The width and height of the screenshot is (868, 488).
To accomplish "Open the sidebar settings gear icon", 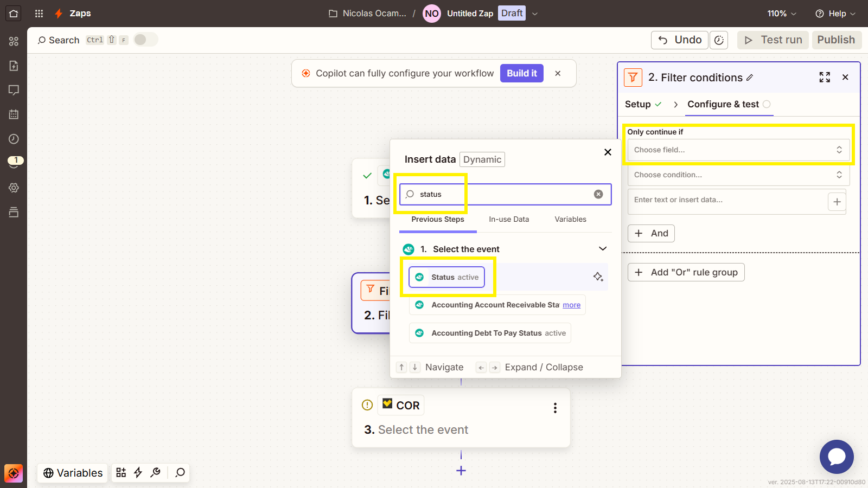I will 14,188.
